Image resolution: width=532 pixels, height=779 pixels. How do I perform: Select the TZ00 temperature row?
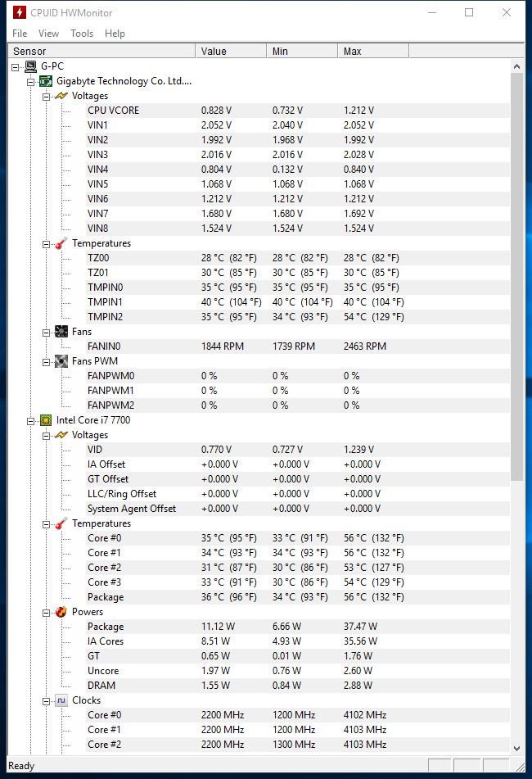click(298, 258)
